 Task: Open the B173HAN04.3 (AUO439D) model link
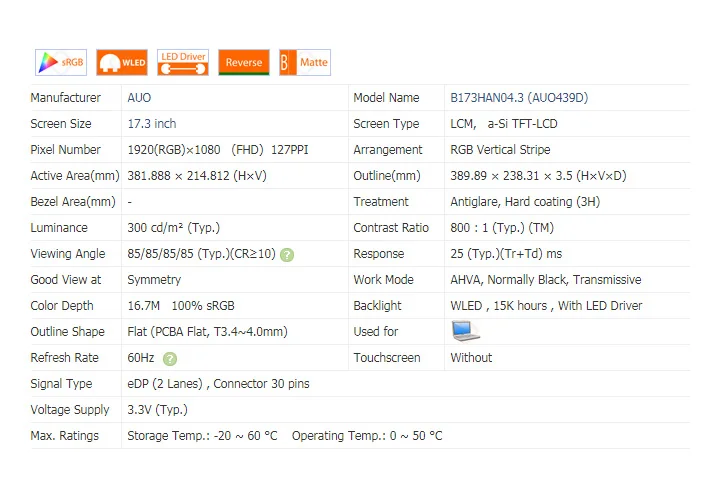point(519,98)
